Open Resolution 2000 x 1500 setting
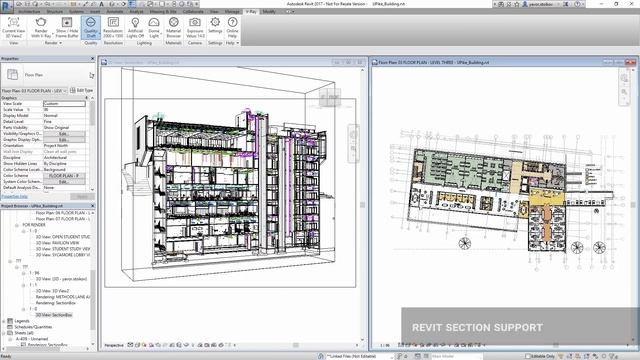 (x=113, y=27)
